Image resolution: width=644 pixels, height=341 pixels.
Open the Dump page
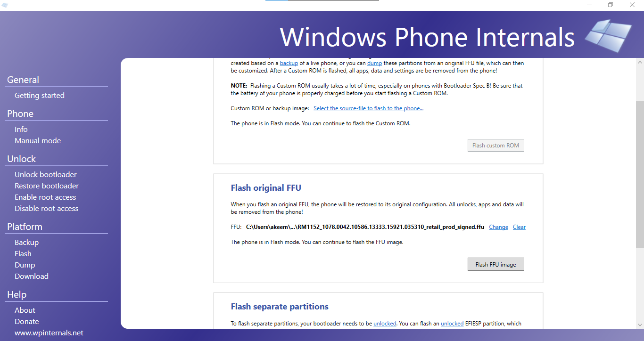point(25,265)
